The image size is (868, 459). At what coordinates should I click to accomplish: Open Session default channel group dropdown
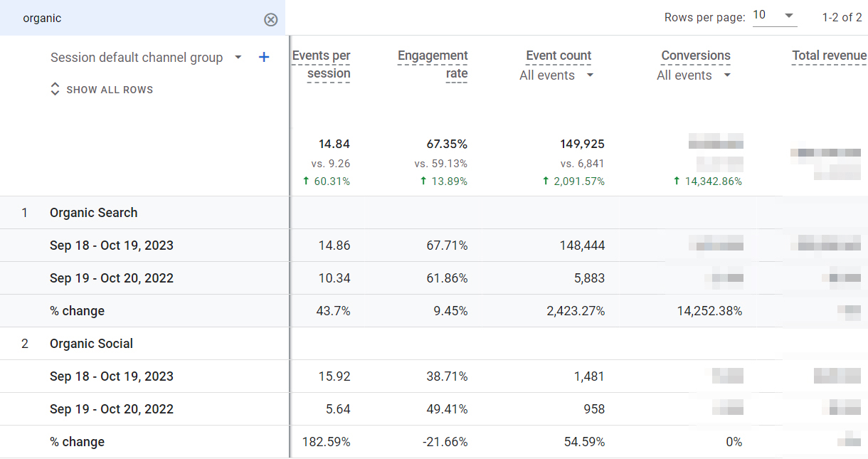(x=238, y=58)
